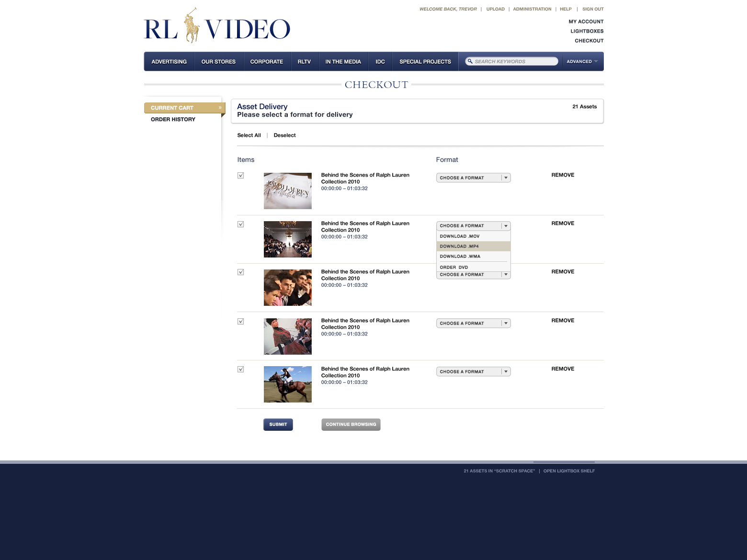Click Continue Browsing button
Viewport: 747px width, 560px height.
(351, 425)
